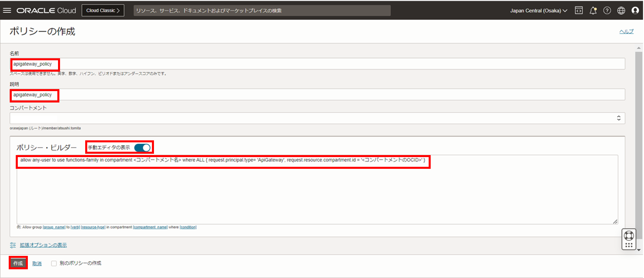Image resolution: width=644 pixels, height=278 pixels.
Task: Toggle 手動エディタの表示 switch
Action: click(x=143, y=148)
